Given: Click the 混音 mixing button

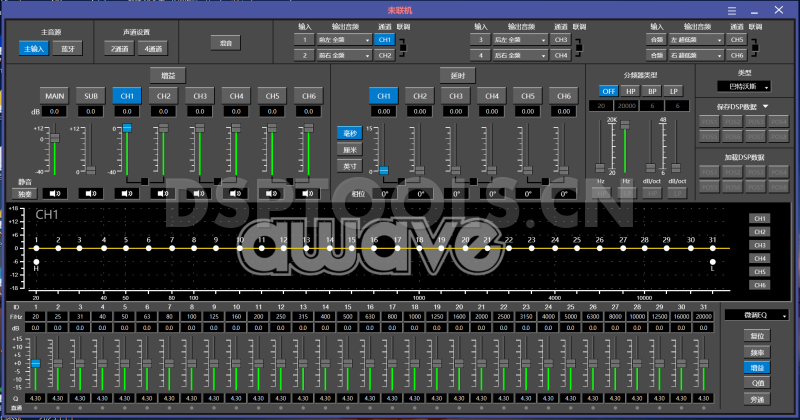Looking at the screenshot, I should tap(222, 43).
